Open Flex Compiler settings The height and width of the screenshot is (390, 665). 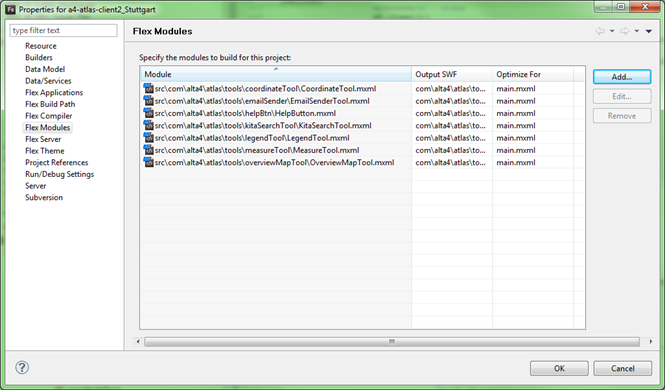coord(48,116)
